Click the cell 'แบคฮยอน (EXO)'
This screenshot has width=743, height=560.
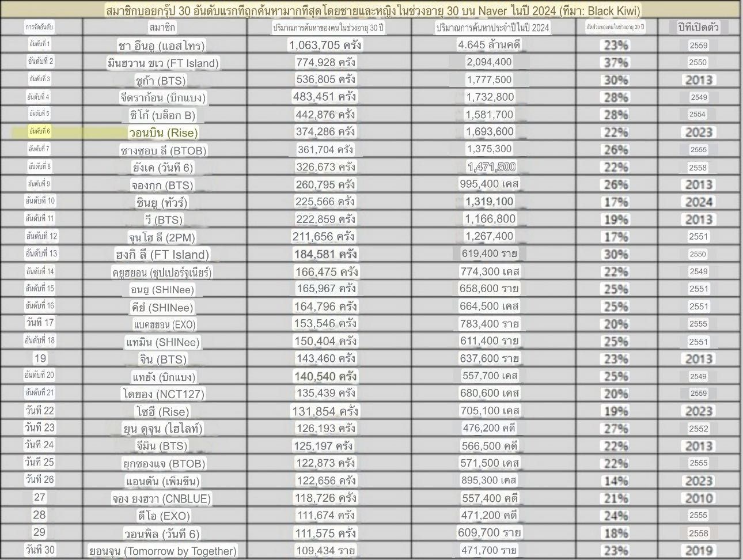(165, 325)
